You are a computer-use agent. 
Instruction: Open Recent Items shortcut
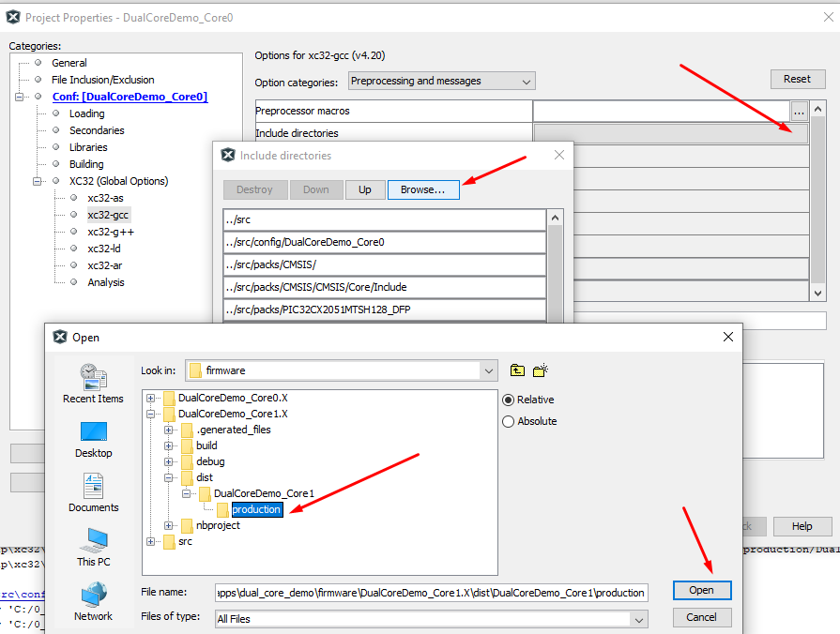click(x=93, y=384)
